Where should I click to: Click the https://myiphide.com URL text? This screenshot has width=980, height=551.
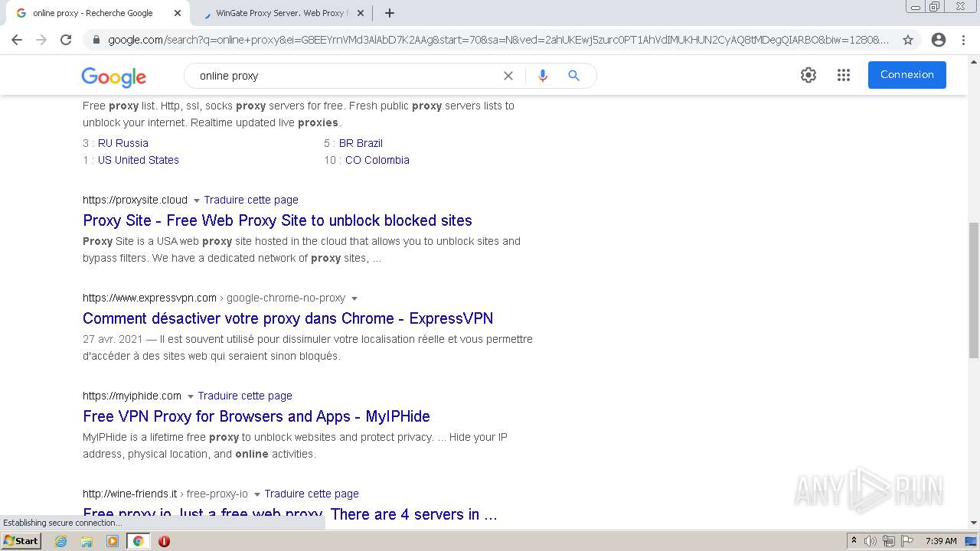pyautogui.click(x=132, y=396)
